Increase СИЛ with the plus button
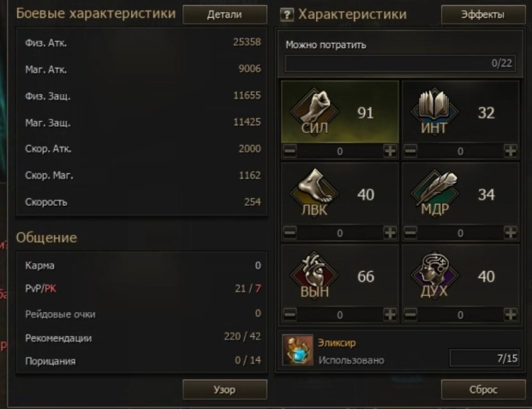Image resolution: width=532 pixels, height=409 pixels. 390,151
